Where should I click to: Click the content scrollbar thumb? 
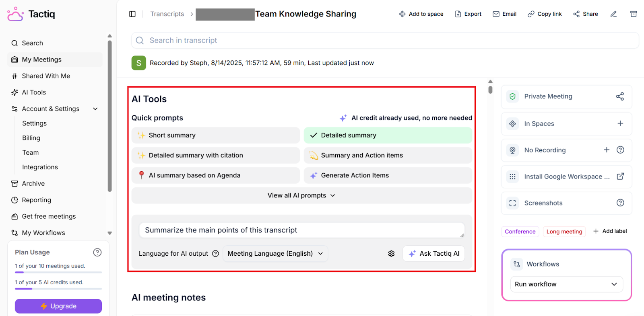(x=490, y=89)
